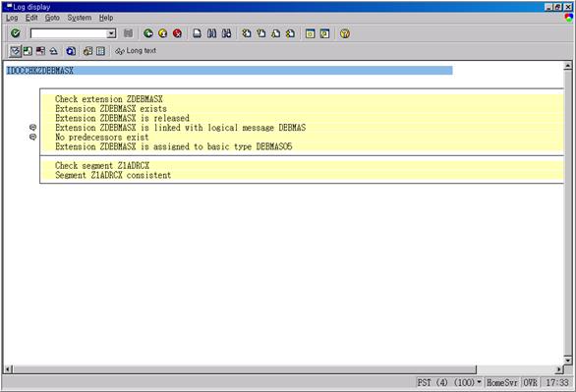Viewport: 576px width, 392px height.
Task: Collapse the node beside 'Extension ZDEBMASX is linked'
Action: pyautogui.click(x=32, y=128)
